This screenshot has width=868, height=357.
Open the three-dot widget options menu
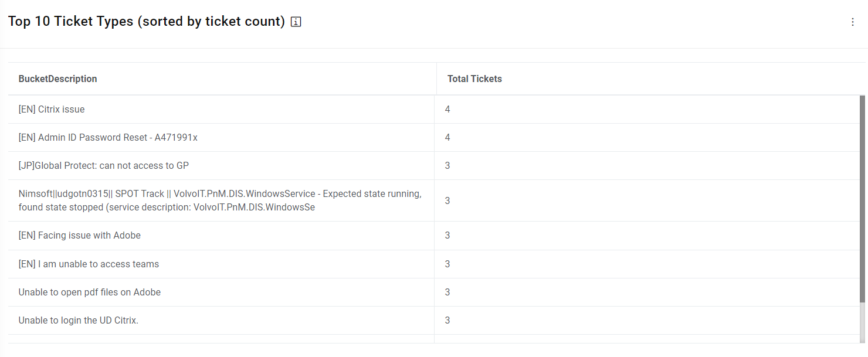click(x=853, y=22)
